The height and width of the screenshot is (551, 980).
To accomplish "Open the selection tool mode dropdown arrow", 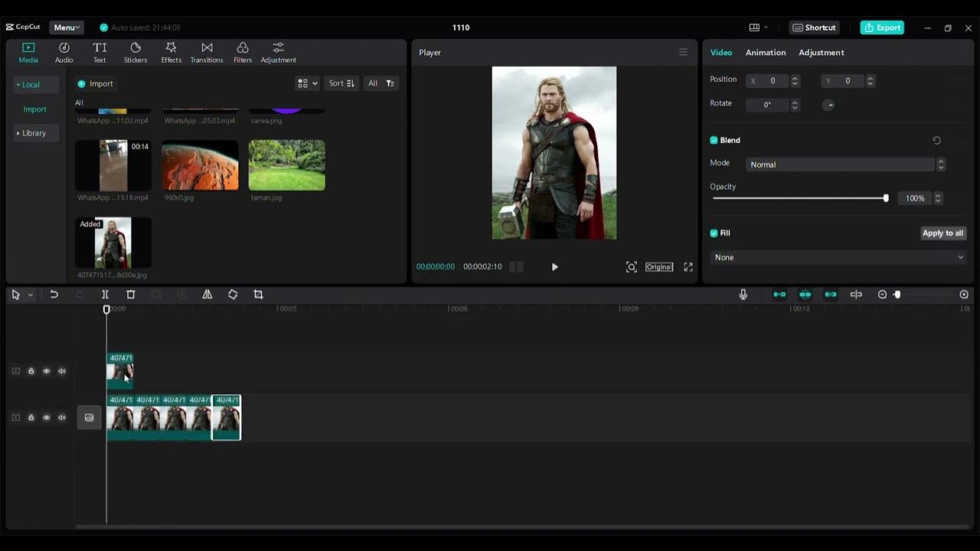I will tap(31, 295).
